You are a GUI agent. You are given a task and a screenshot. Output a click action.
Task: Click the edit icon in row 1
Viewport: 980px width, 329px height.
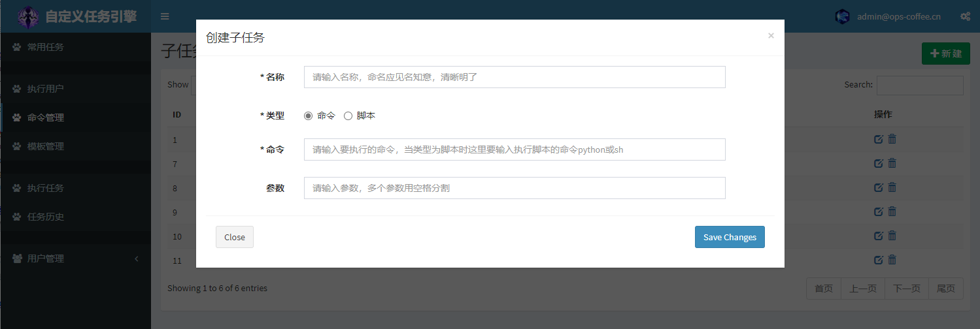879,139
